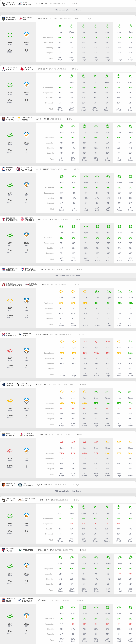136x644 pixels.
Task: Open the New York Mets team link
Action: (x=8, y=600)
